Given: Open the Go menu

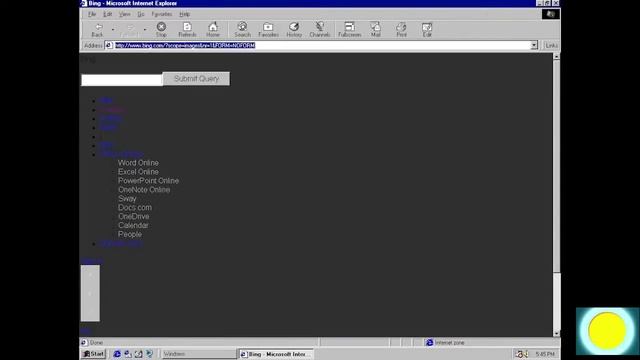Looking at the screenshot, I should (x=140, y=14).
